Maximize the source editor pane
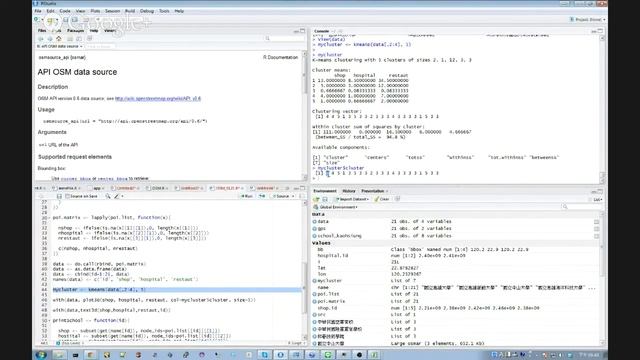 [302, 188]
